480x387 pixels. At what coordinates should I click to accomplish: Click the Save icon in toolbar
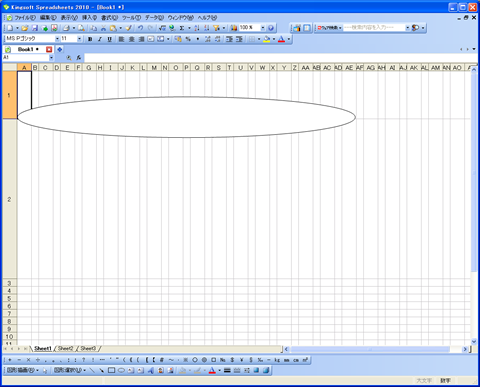pos(35,28)
